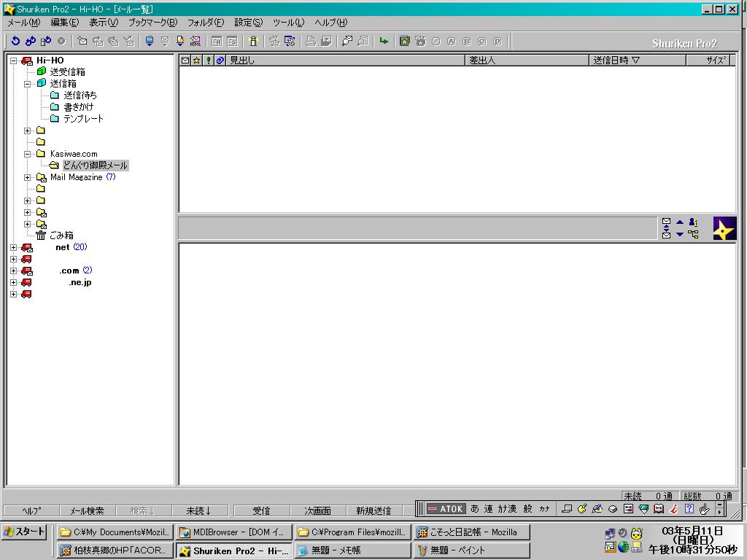
Task: Click the grey stop icon in toolbar
Action: 61,42
